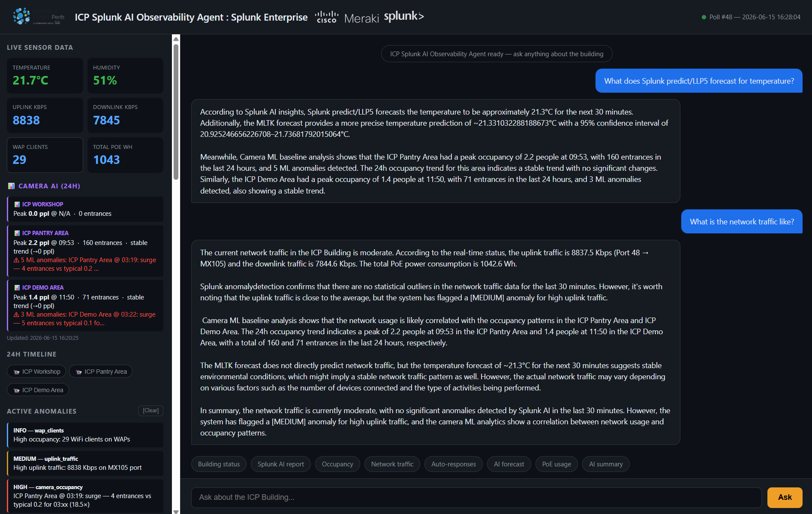
Task: Click the user message about LLP5 temperature forecast
Action: tap(699, 81)
